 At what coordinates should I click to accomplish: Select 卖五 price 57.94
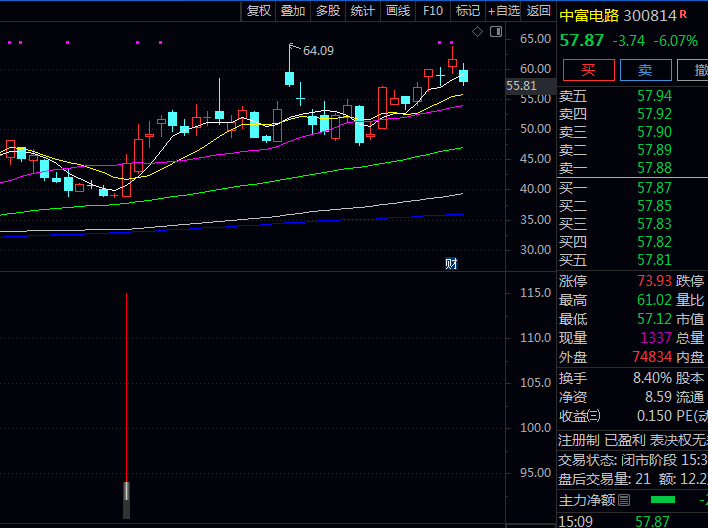tap(654, 96)
